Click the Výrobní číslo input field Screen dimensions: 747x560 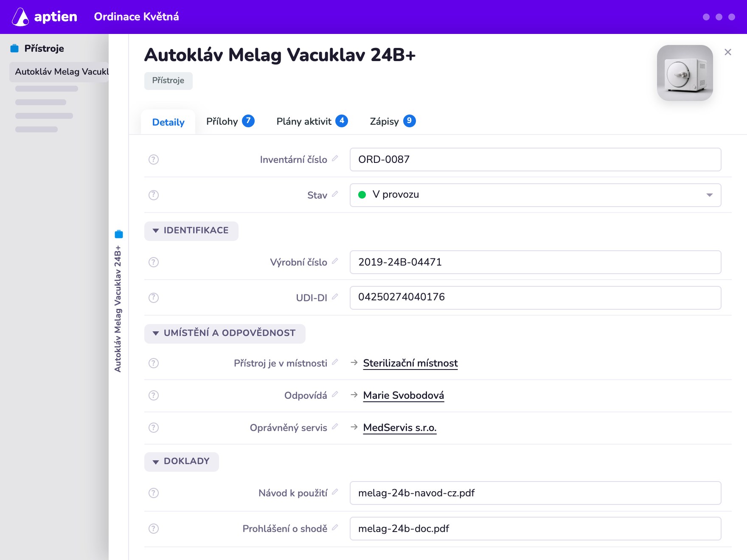(535, 262)
